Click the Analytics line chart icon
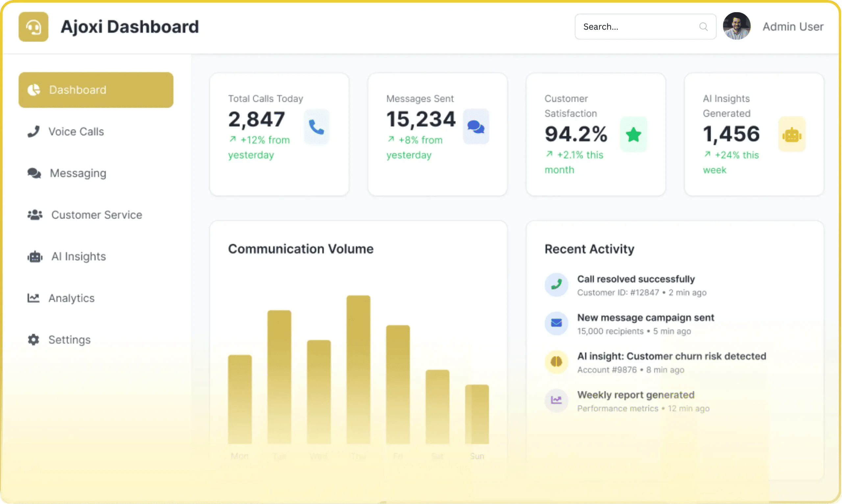This screenshot has width=842, height=504. (x=33, y=298)
